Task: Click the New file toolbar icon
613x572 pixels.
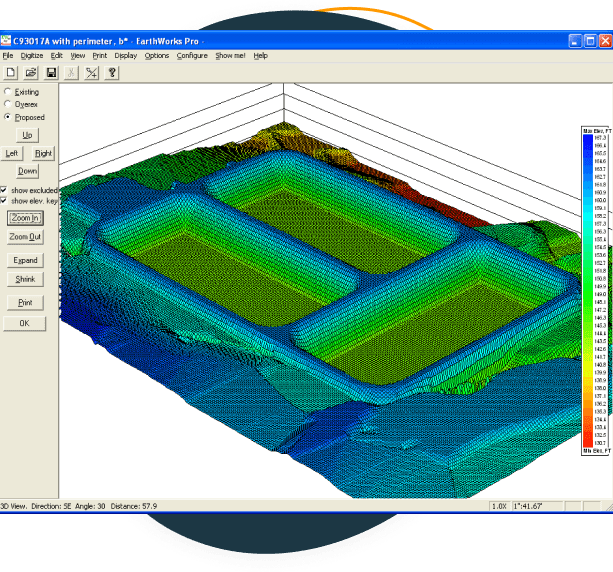Action: click(x=11, y=73)
